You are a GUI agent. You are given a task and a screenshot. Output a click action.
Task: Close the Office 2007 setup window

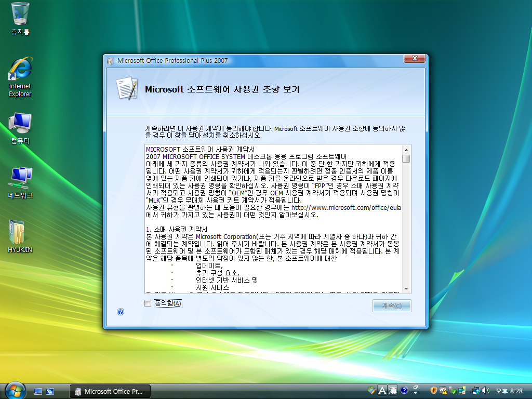(x=414, y=58)
